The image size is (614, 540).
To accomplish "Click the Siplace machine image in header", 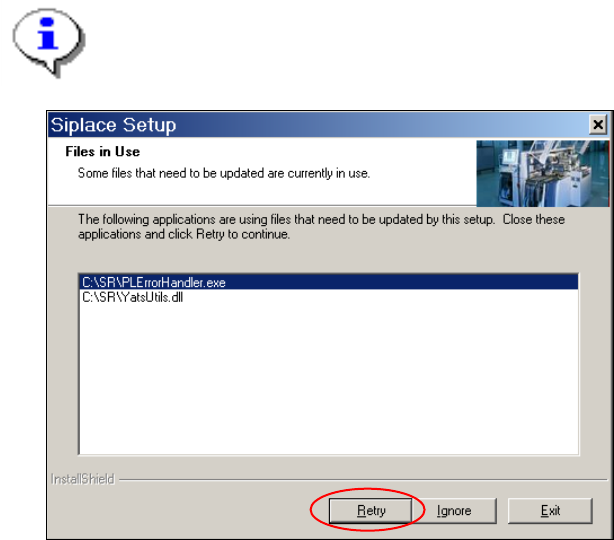I will [542, 173].
